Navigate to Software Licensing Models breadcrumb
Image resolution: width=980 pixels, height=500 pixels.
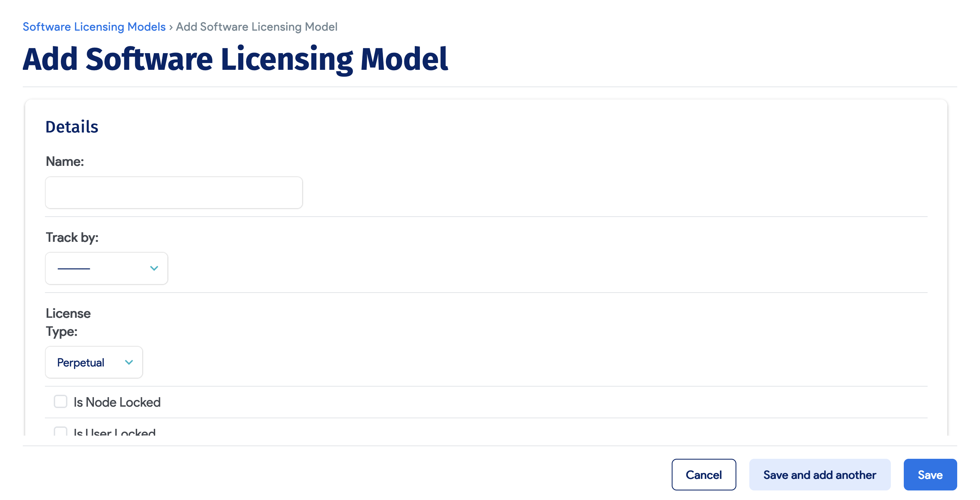pyautogui.click(x=94, y=27)
